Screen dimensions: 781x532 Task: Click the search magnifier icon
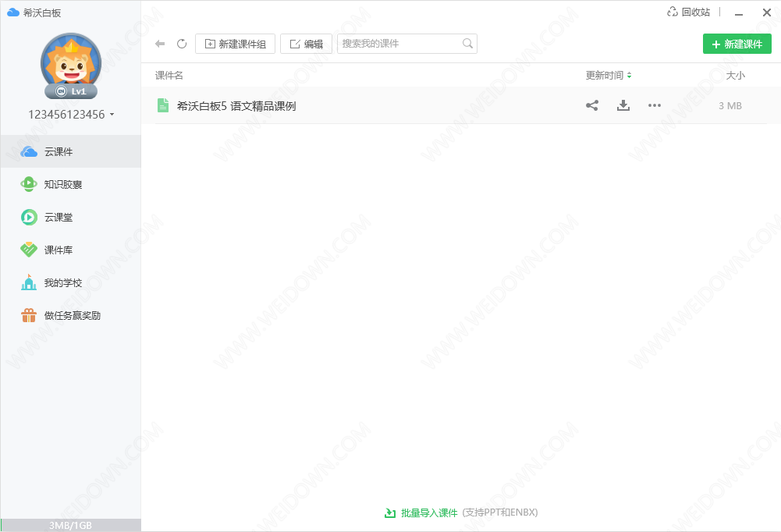tap(467, 44)
